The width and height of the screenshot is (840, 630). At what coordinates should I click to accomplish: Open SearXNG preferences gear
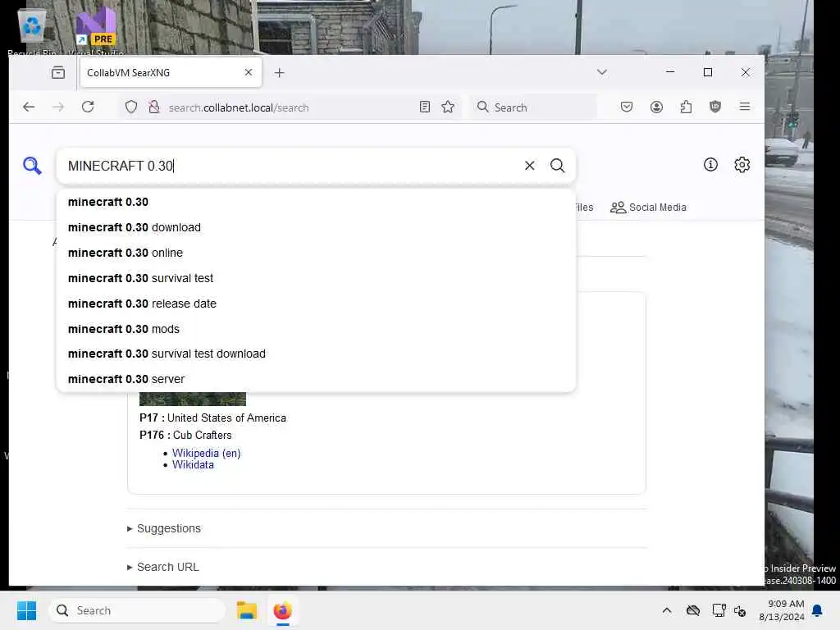742,164
